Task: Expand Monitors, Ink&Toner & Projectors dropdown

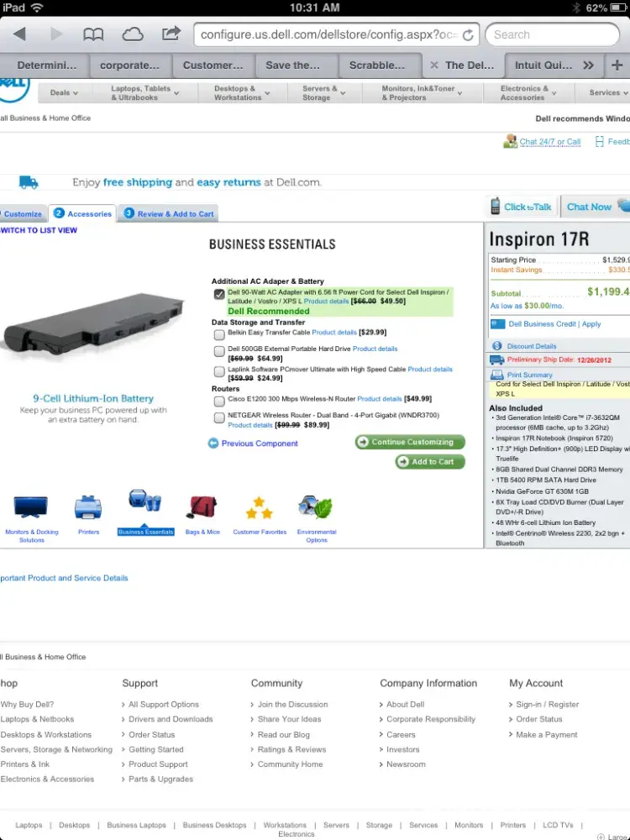Action: (423, 92)
